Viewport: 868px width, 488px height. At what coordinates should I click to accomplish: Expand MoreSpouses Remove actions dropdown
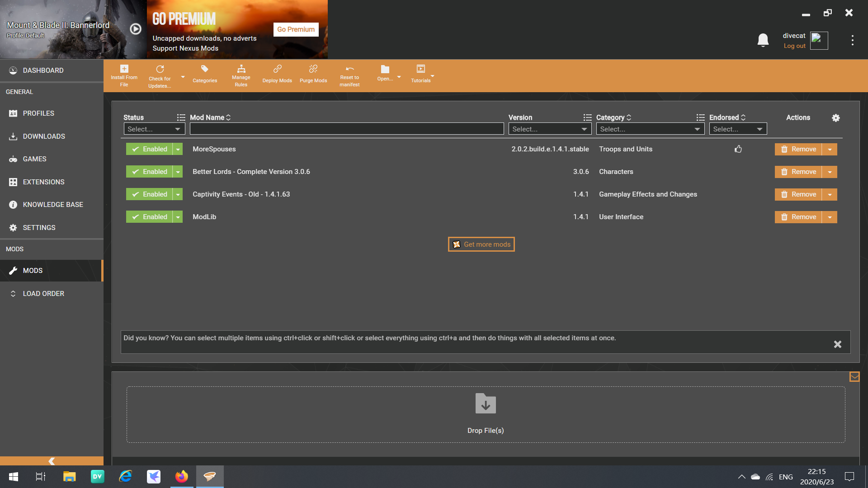[830, 149]
